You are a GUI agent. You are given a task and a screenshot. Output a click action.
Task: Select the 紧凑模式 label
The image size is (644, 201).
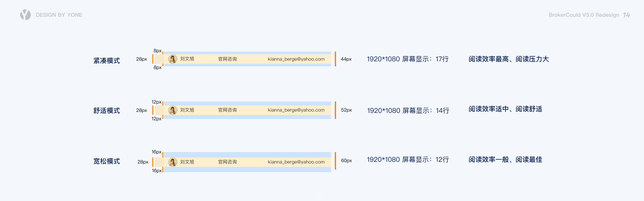[x=107, y=61]
